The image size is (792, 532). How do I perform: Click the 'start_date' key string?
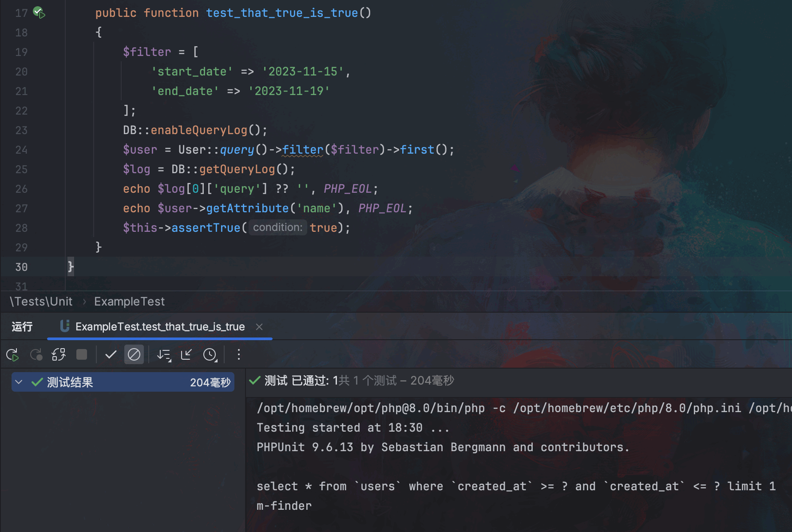pos(192,71)
